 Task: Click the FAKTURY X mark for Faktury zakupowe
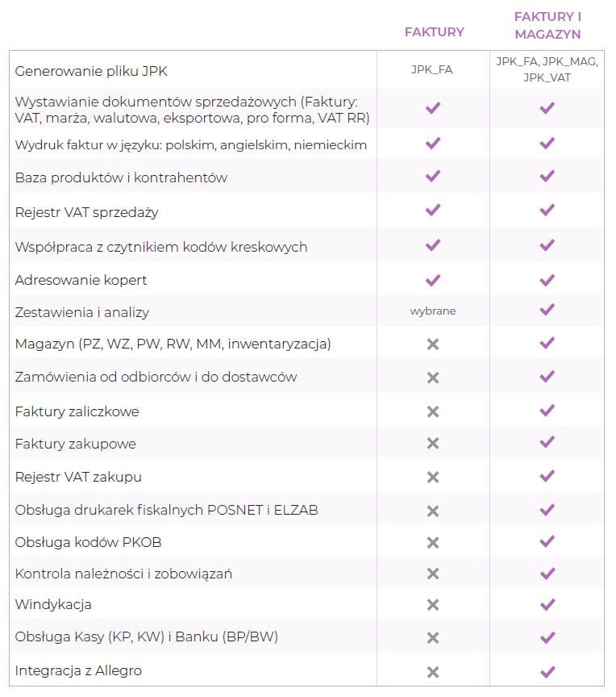pyautogui.click(x=433, y=443)
